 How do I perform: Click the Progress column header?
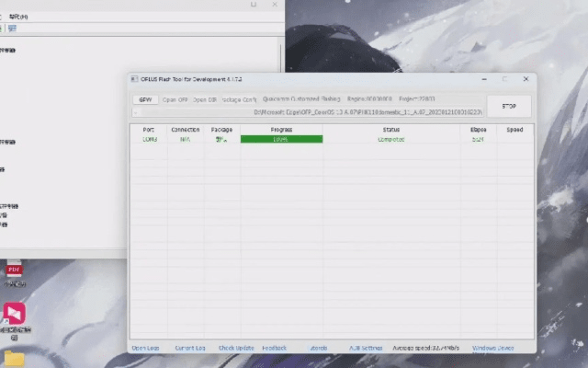281,130
